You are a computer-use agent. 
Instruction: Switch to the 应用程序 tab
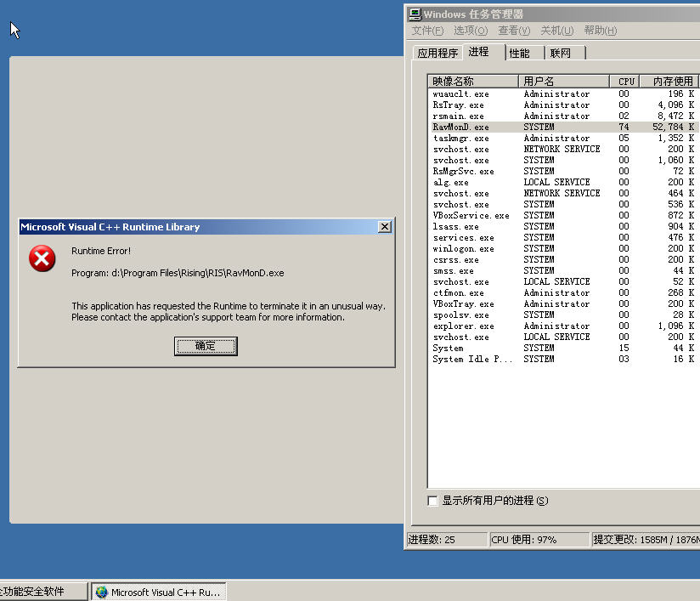click(x=437, y=53)
